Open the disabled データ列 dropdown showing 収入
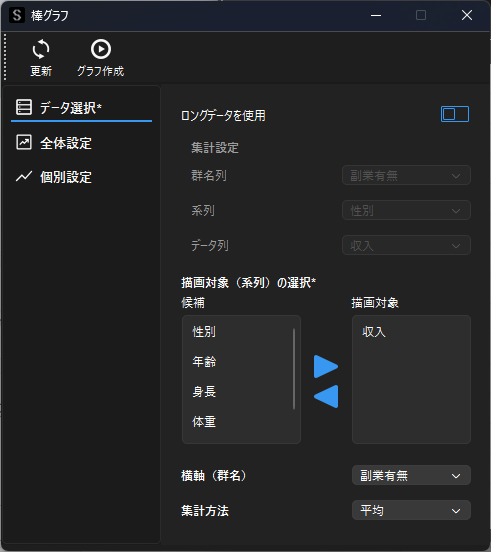 406,245
